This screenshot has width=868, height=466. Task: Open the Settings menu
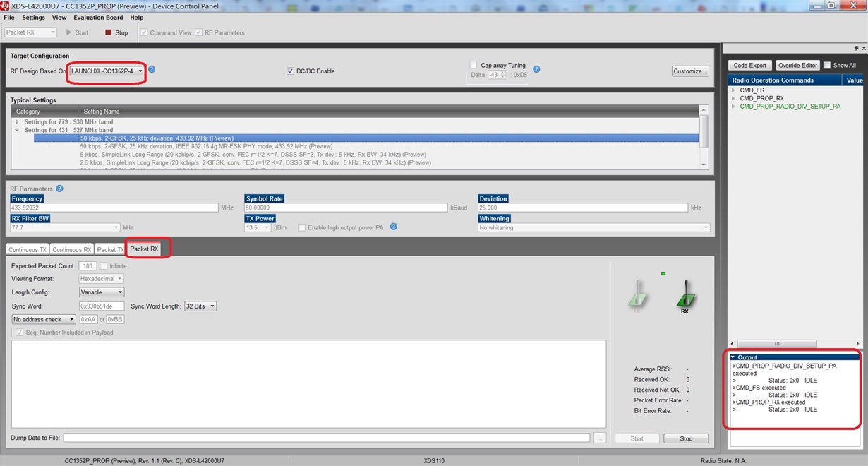point(33,18)
